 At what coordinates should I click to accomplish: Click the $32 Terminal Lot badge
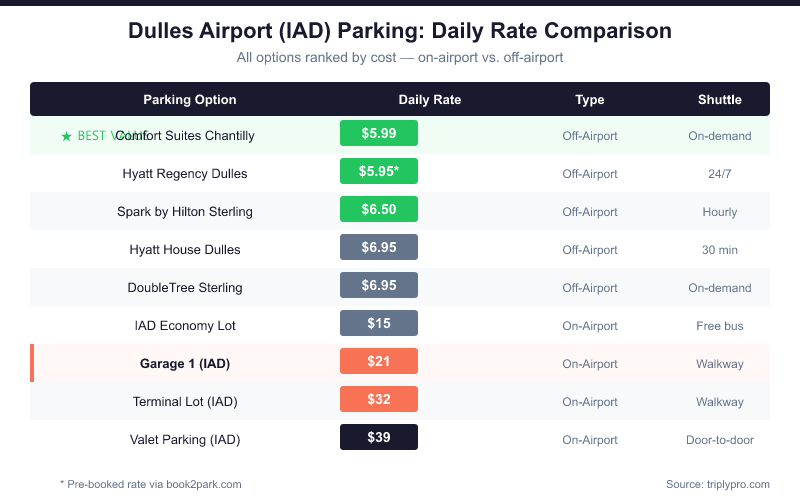(379, 400)
